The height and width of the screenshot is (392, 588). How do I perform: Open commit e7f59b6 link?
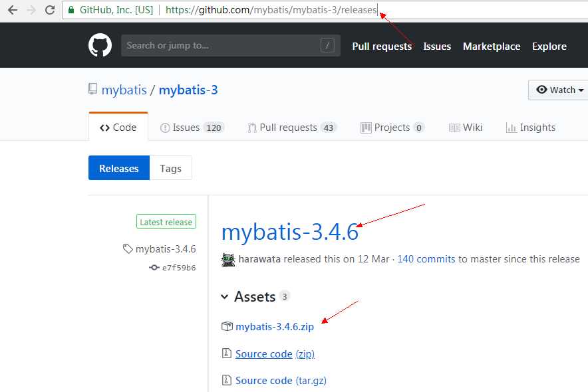[179, 268]
